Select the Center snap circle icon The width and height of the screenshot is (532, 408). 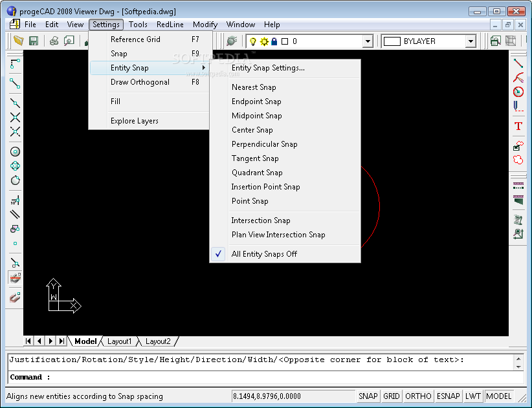pos(15,151)
